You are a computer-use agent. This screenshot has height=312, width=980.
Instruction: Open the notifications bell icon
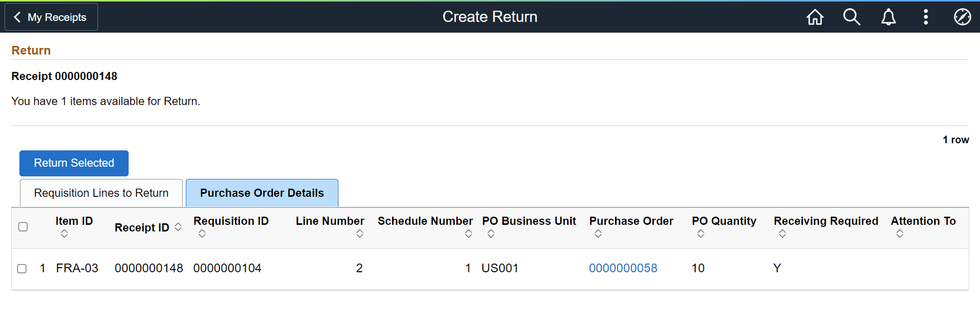click(x=888, y=17)
